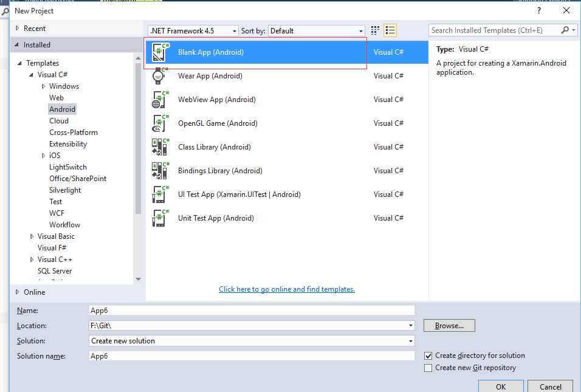The width and height of the screenshot is (581, 392).
Task: Collapse the Installed section
Action: point(16,45)
